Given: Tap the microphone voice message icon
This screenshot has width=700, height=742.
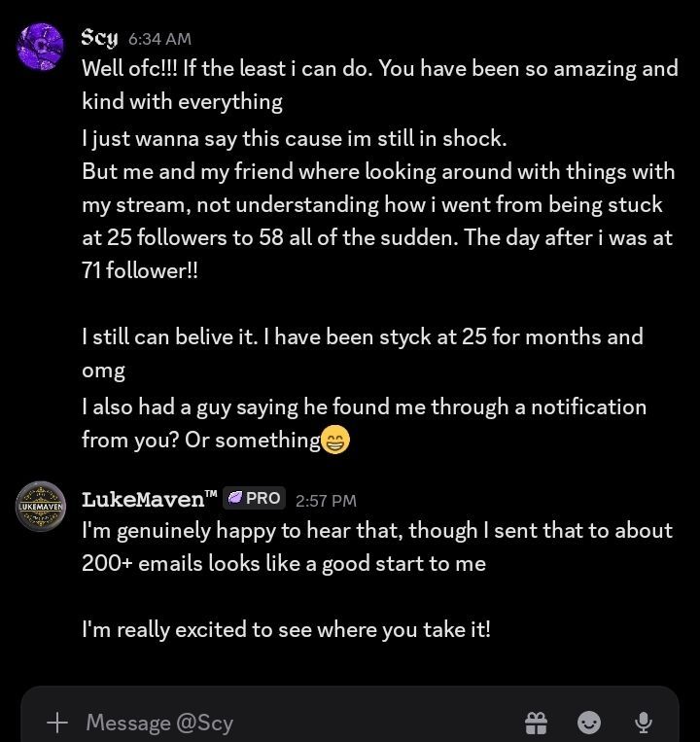Looking at the screenshot, I should pyautogui.click(x=644, y=723).
